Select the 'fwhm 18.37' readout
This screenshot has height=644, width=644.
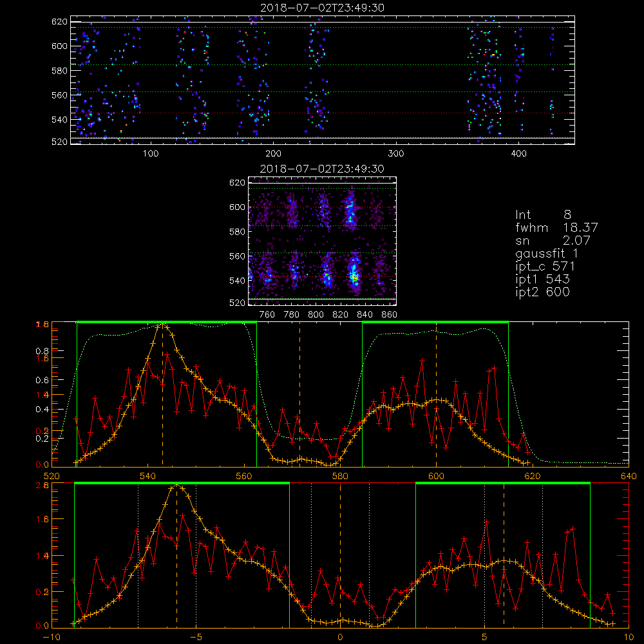click(x=556, y=227)
